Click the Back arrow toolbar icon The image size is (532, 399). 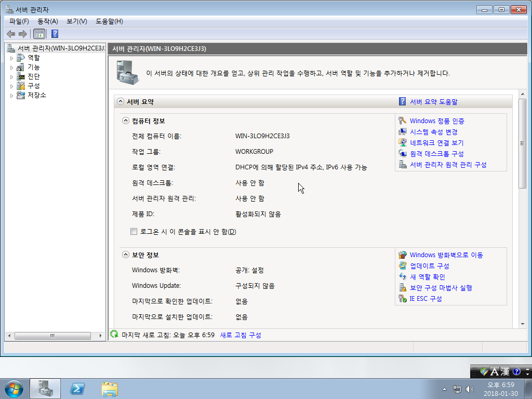click(x=11, y=34)
